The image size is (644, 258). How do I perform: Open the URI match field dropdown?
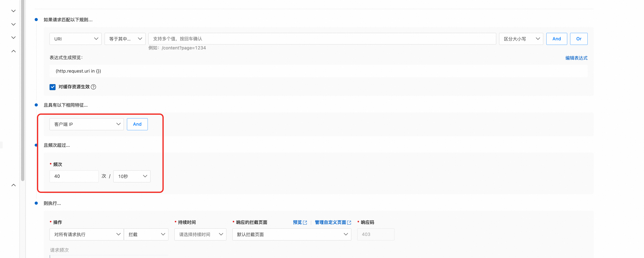pos(75,39)
